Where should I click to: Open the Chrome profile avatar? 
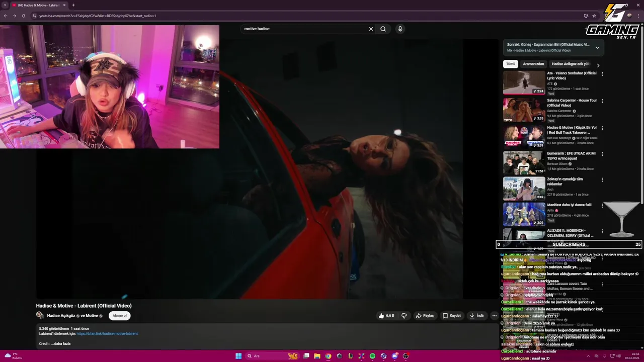629,16
